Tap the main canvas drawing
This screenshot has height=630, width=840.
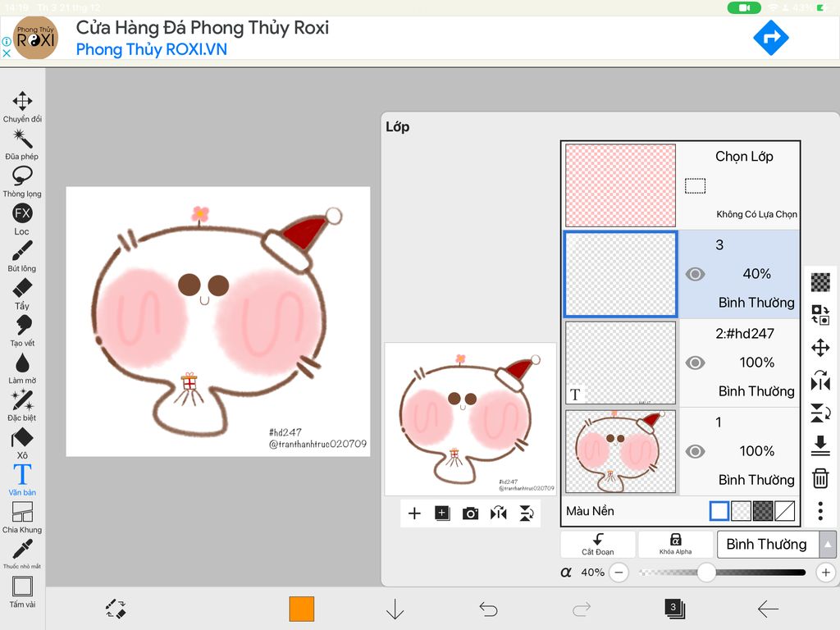tap(218, 322)
